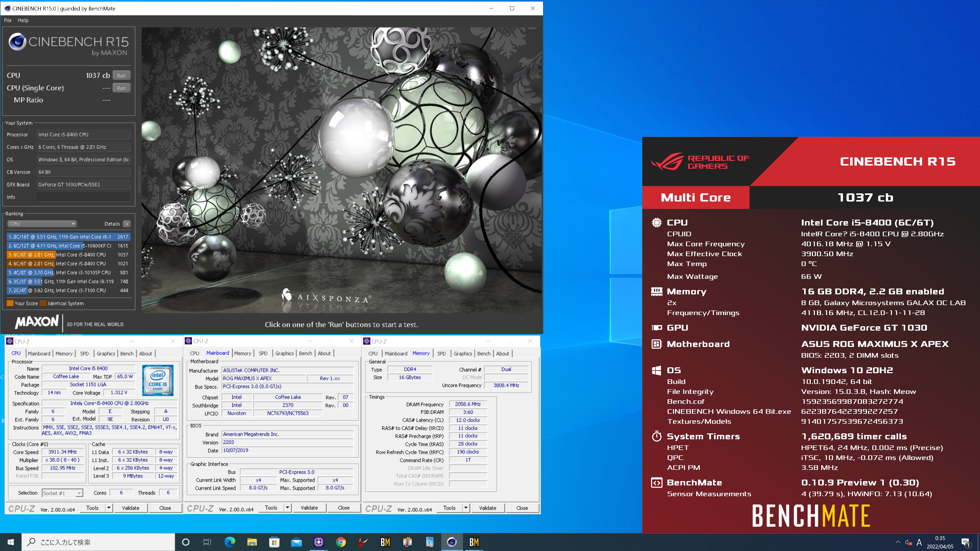Click the Intel Core i5 logo in CPU-Z
Screen dimensions: 980x551
pos(157,380)
